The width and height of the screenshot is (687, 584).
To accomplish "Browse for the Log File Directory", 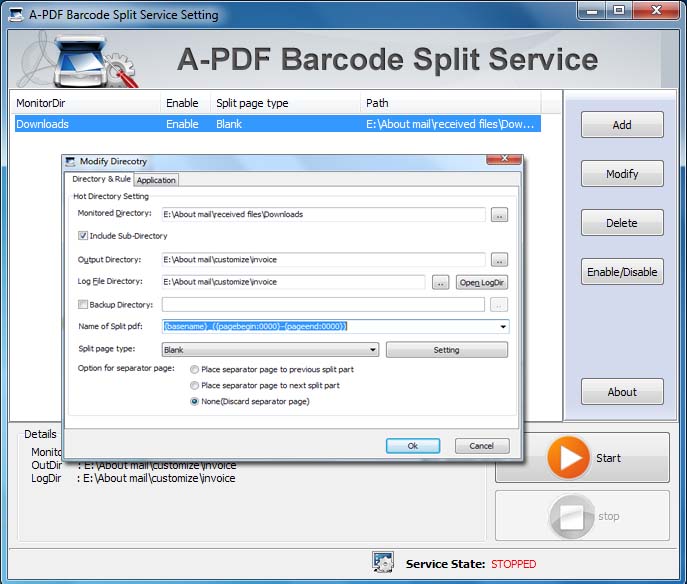I will click(440, 282).
